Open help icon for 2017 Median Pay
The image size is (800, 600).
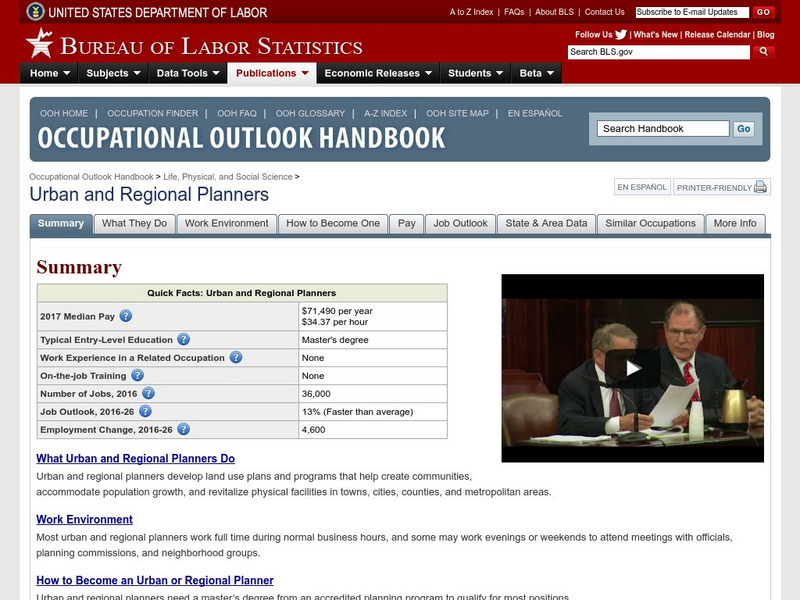pos(126,316)
